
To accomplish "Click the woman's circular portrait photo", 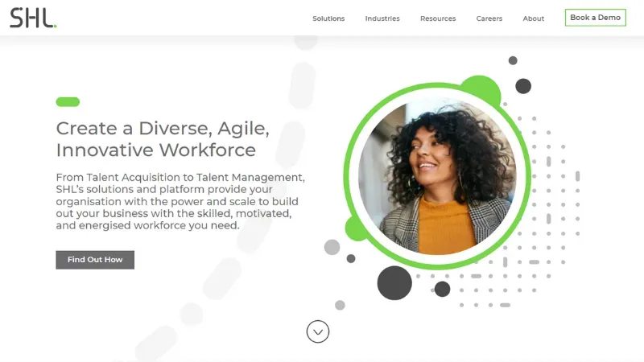I will pos(437,176).
